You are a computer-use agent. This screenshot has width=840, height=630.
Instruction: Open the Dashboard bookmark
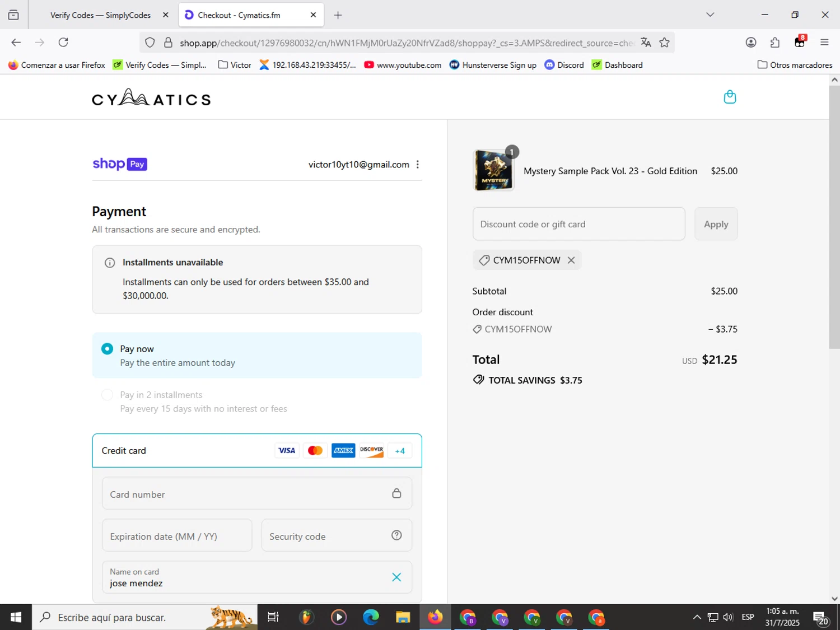click(x=617, y=65)
